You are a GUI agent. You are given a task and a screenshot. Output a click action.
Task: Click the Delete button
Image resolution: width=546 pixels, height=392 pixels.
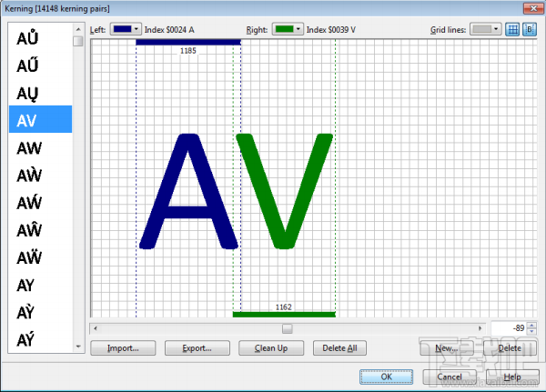click(x=510, y=347)
